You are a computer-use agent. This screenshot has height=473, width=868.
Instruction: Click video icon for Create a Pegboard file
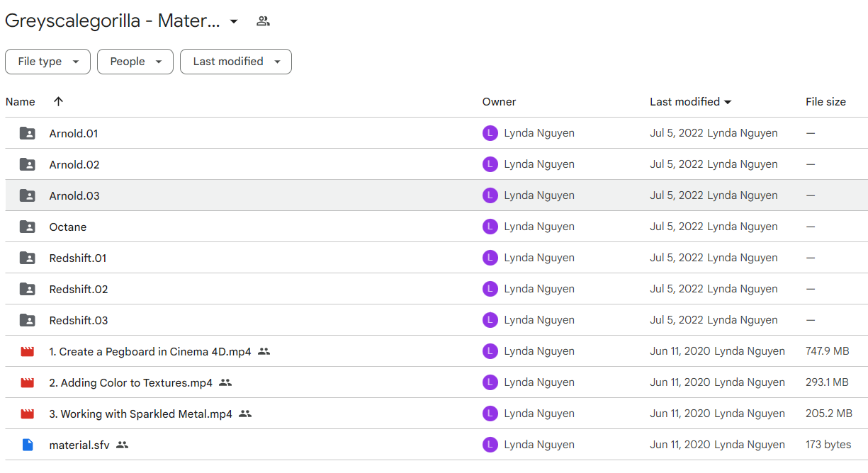coord(27,351)
